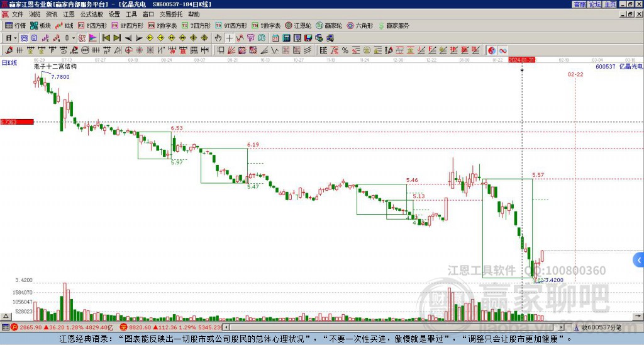Click the yin-yang taiji icon
The image size is (644, 345).
(x=492, y=50)
